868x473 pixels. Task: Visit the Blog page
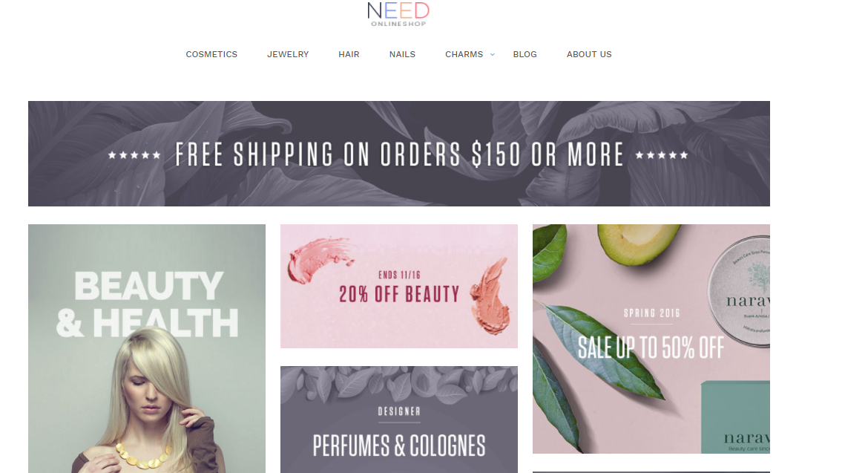tap(525, 54)
